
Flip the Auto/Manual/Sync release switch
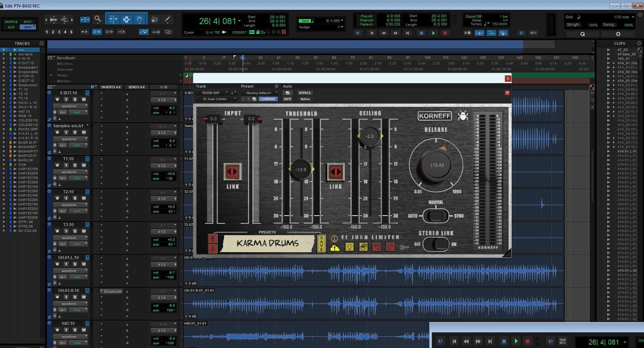436,216
